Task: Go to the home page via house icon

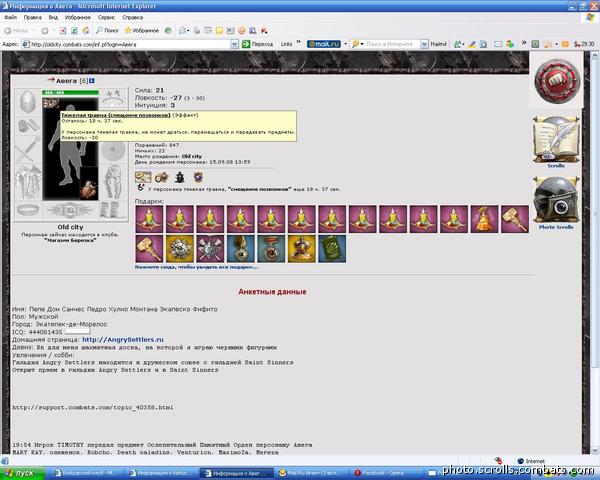Action: tap(86, 31)
